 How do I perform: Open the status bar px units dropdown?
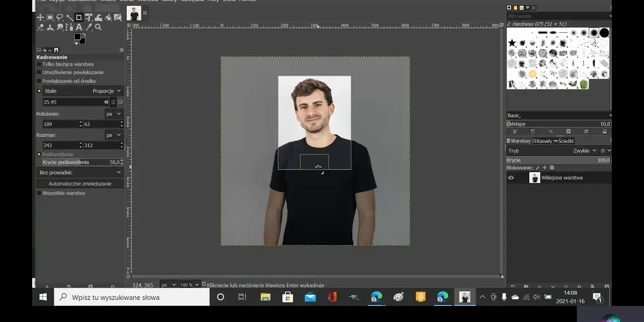pyautogui.click(x=169, y=285)
